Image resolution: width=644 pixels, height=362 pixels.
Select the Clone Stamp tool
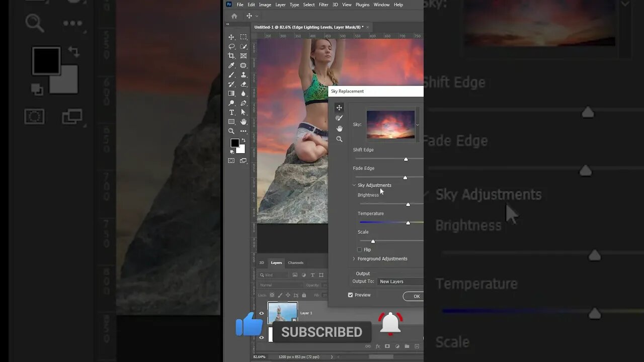tap(244, 75)
